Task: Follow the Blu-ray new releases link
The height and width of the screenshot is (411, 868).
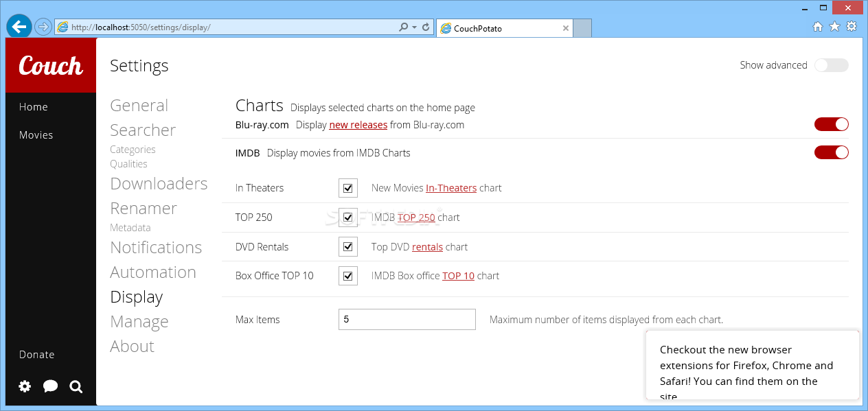Action: tap(358, 125)
